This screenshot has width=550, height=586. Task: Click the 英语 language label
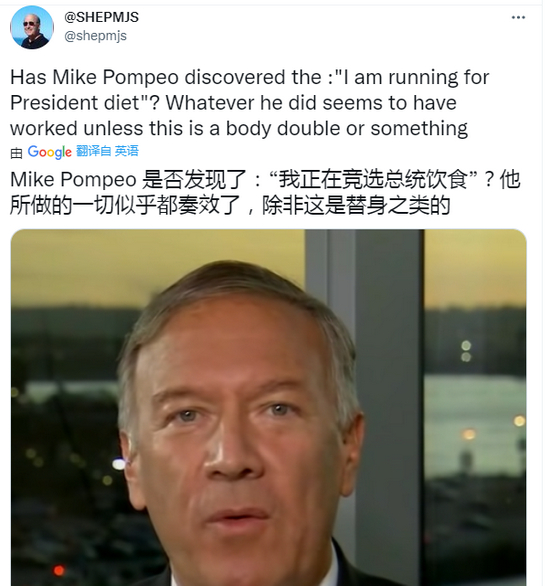pyautogui.click(x=127, y=151)
